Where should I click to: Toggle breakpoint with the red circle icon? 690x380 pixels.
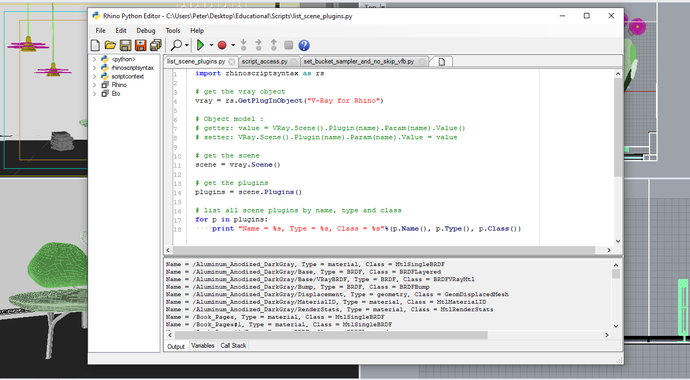(x=222, y=45)
